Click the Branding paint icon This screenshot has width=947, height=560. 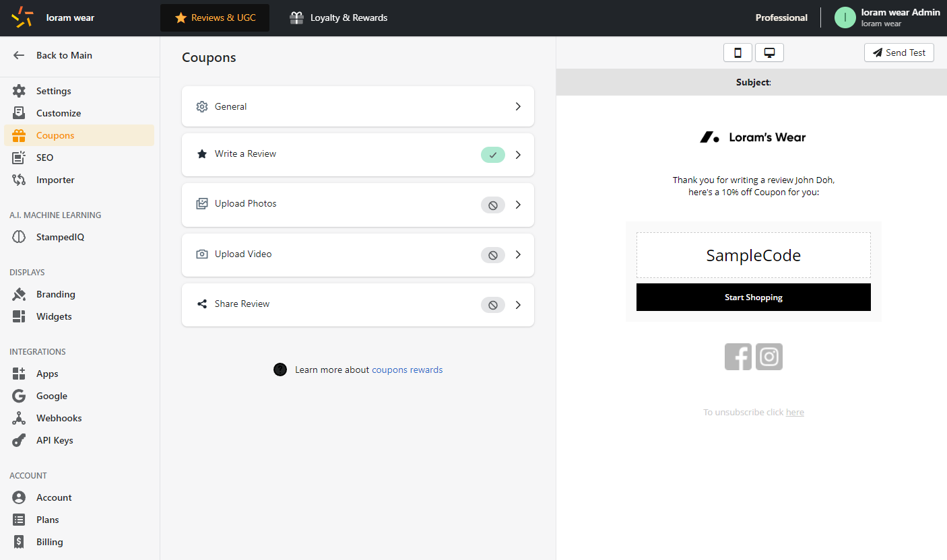[19, 294]
